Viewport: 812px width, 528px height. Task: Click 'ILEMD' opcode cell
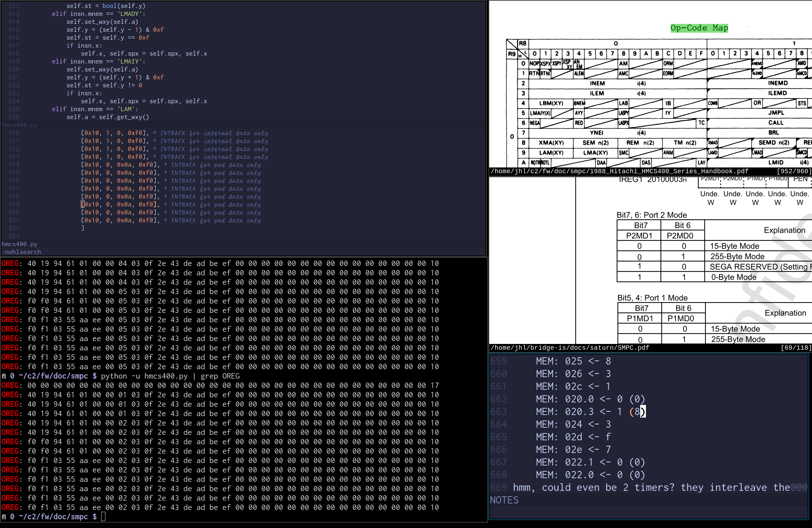click(x=777, y=93)
